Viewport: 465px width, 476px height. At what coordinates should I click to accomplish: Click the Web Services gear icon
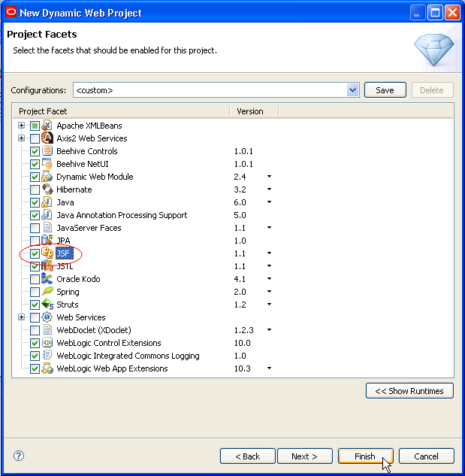point(47,317)
